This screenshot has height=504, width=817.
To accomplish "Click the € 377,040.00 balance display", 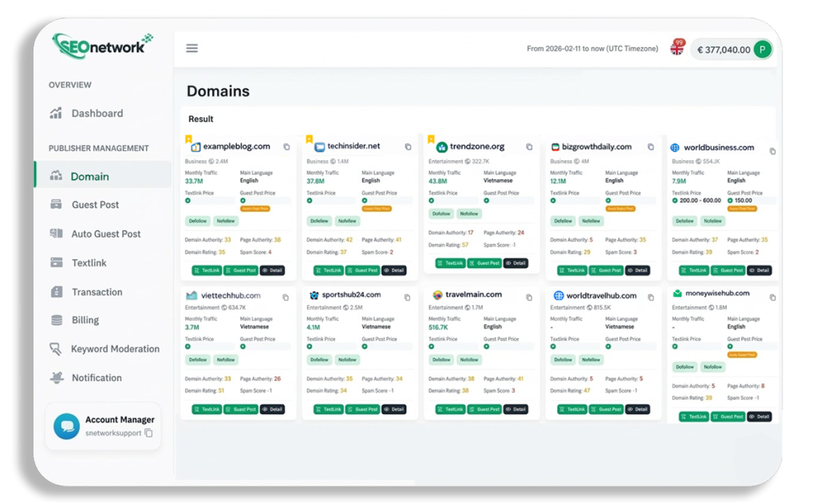I will (723, 49).
